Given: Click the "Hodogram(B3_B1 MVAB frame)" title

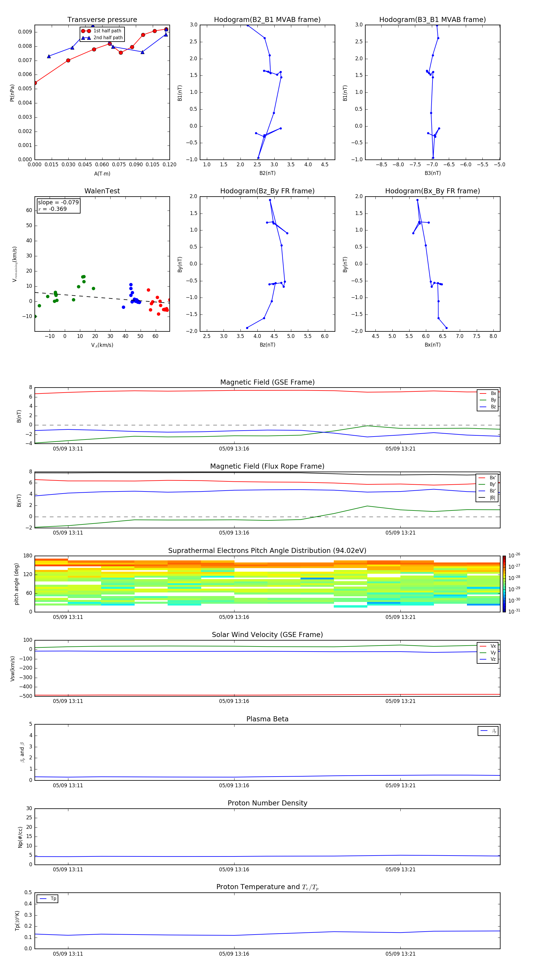Looking at the screenshot, I should [x=432, y=20].
